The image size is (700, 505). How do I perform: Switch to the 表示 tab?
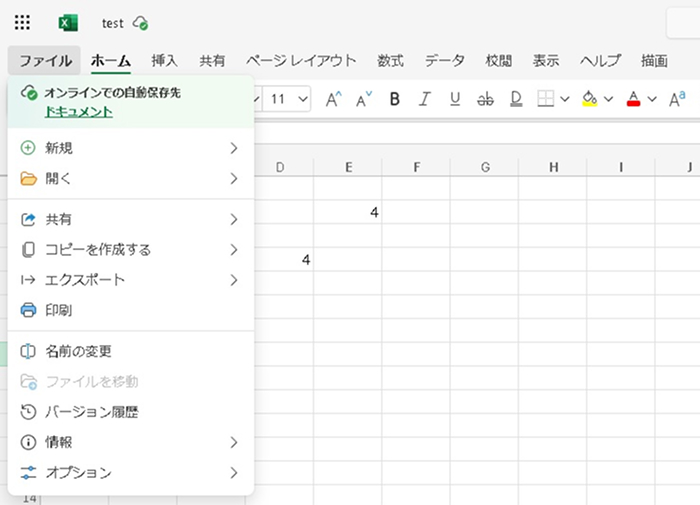[546, 60]
